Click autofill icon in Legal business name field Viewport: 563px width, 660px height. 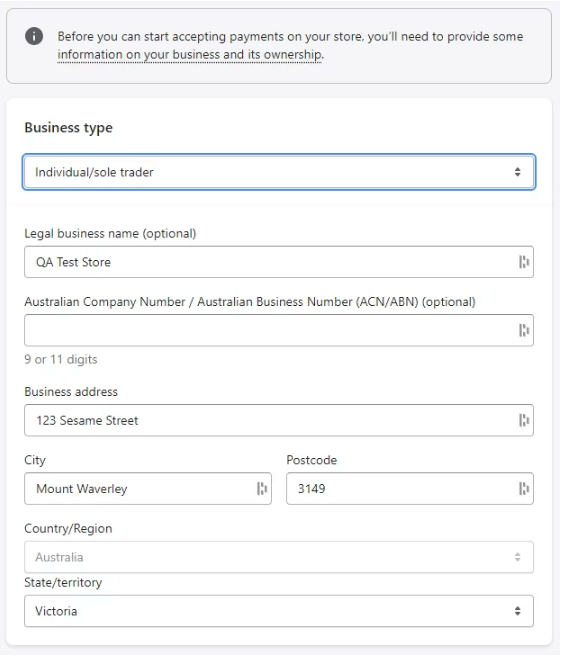coord(524,262)
